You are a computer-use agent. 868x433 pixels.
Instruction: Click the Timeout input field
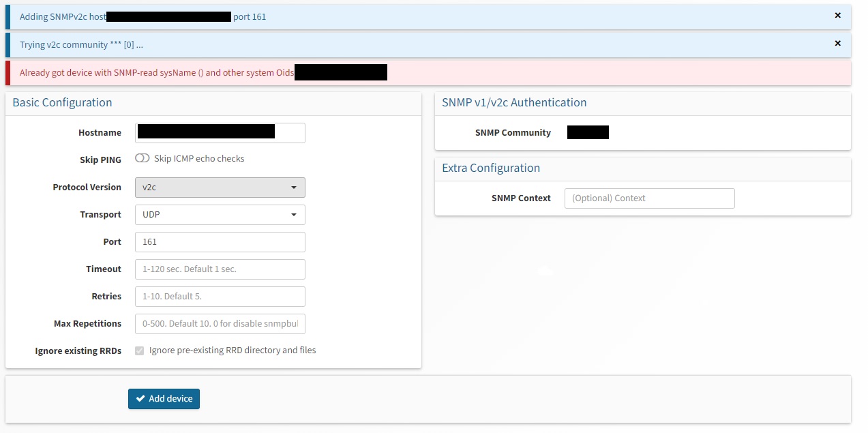pyautogui.click(x=220, y=269)
